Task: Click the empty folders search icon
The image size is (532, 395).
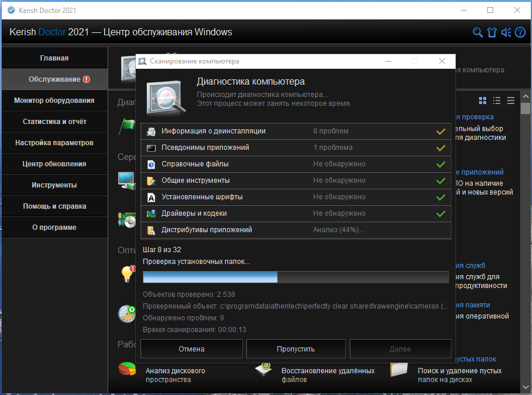Action: (x=400, y=370)
